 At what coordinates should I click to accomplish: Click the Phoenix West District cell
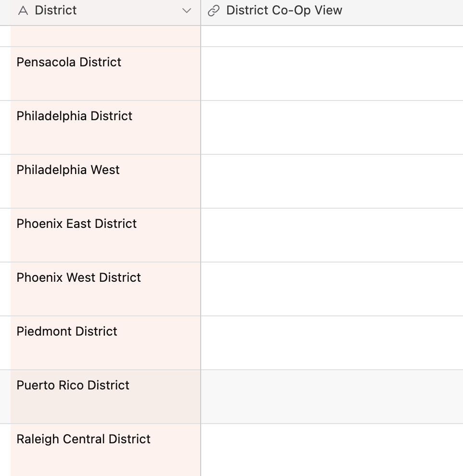[105, 289]
